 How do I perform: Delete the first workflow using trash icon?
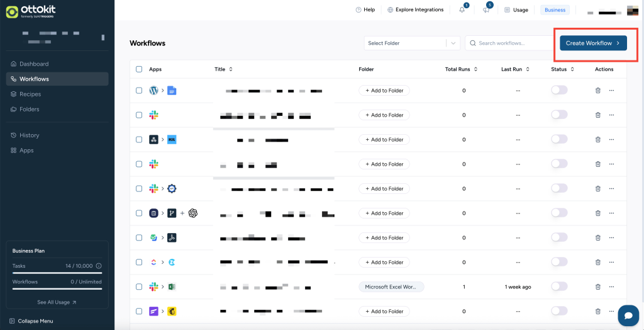[x=597, y=91]
